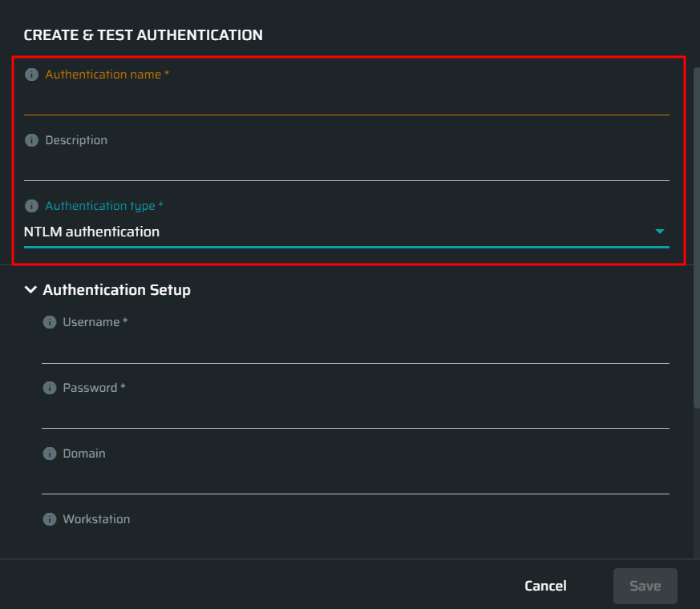
Task: Click the Cancel button
Action: click(545, 586)
